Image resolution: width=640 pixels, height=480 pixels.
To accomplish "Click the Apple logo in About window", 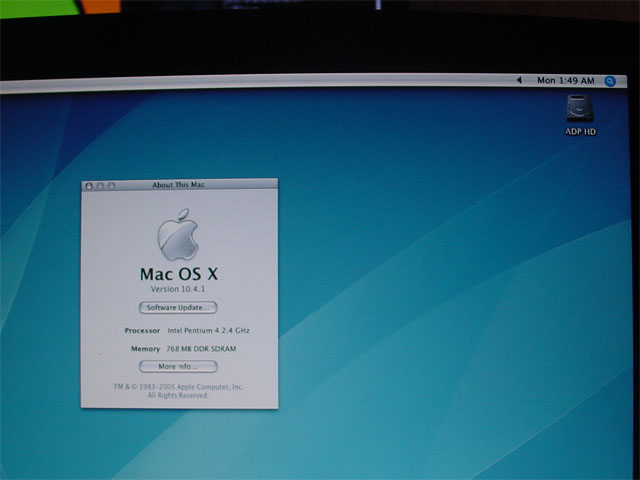I will click(178, 234).
